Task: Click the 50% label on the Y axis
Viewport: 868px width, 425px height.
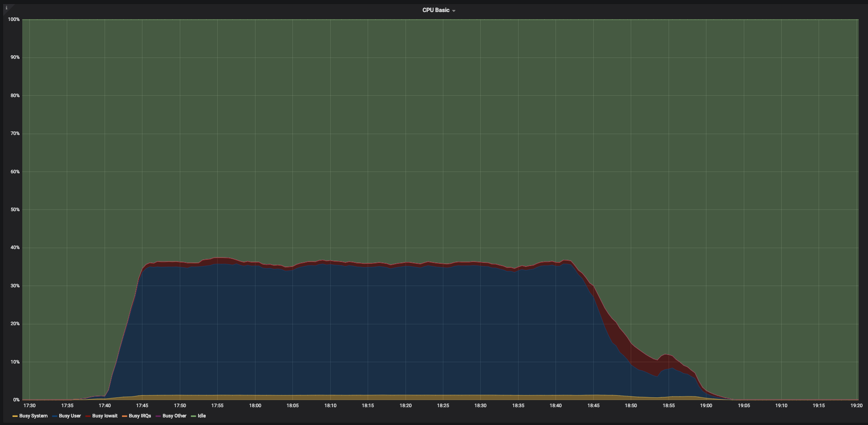Action: (x=14, y=210)
